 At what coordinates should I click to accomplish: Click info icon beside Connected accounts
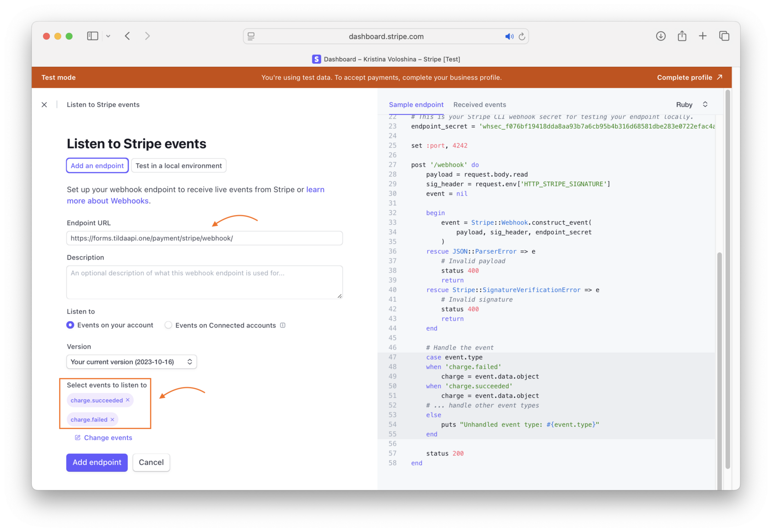(283, 325)
